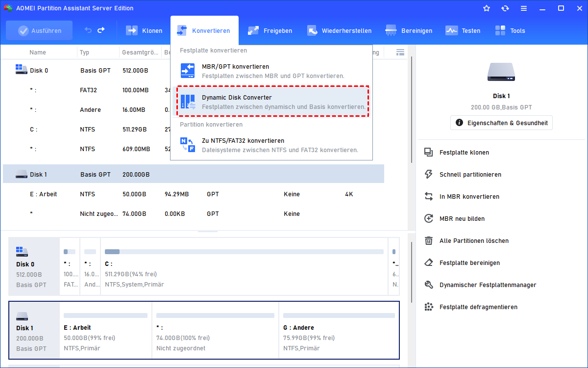The width and height of the screenshot is (588, 368).
Task: Click the Gesamtgröße column header
Action: point(140,53)
